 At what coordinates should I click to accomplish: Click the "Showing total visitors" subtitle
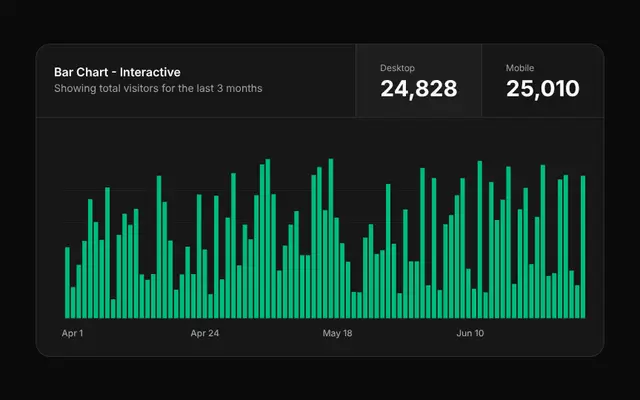pos(158,88)
